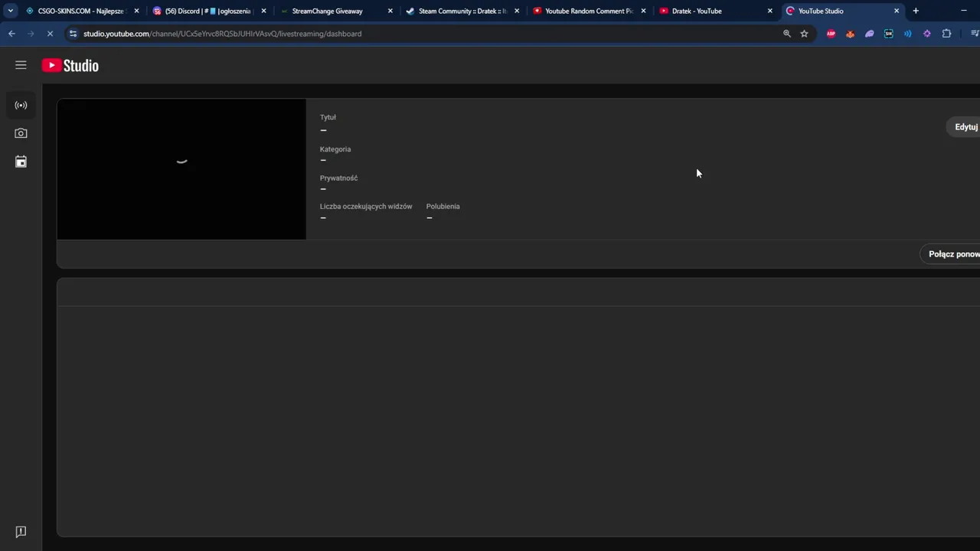This screenshot has width=980, height=551.
Task: Expand the tab search dropdown arrow
Action: pyautogui.click(x=10, y=11)
